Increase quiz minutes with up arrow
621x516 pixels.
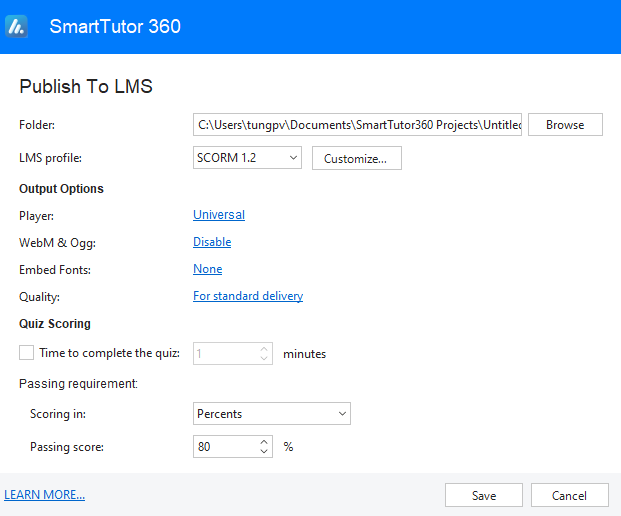(264, 349)
